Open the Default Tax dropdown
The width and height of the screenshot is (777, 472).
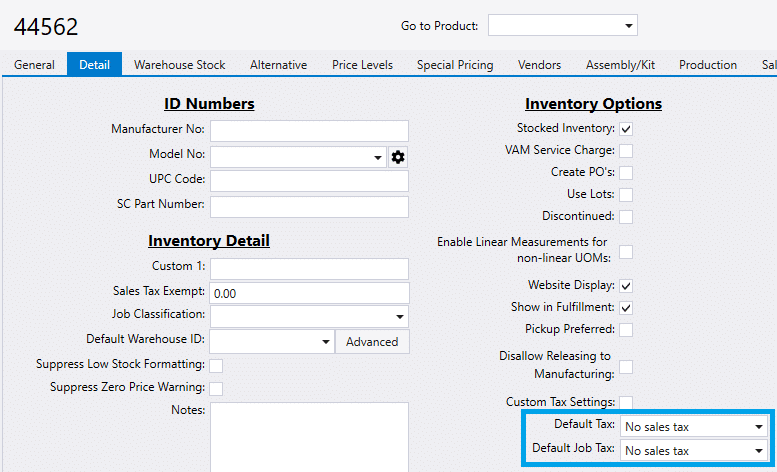point(694,426)
